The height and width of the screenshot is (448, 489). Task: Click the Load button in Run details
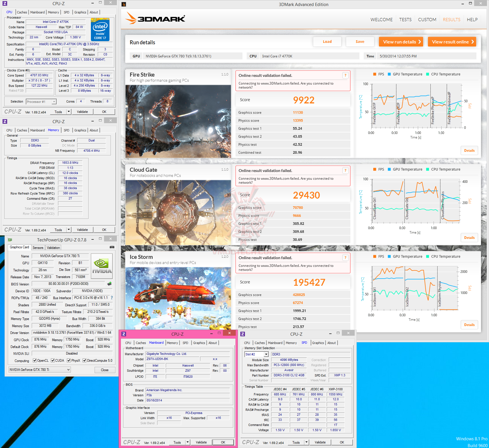pos(327,42)
